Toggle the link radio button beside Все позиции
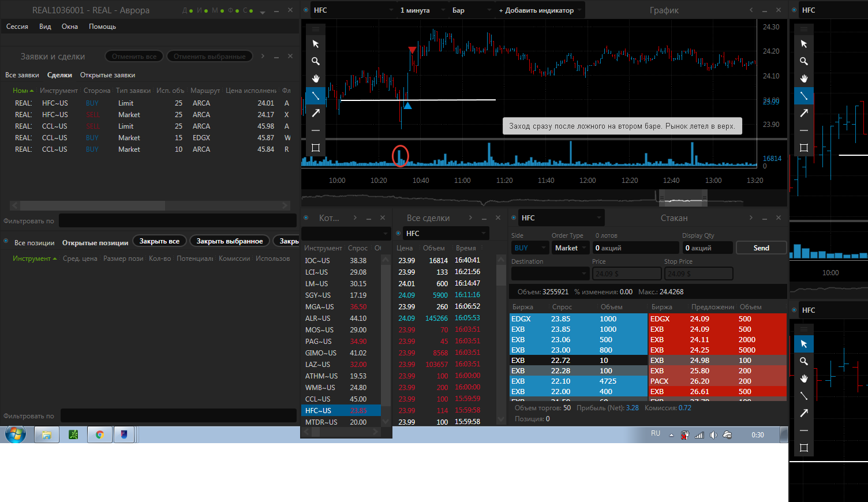Image resolution: width=868 pixels, height=502 pixels. tap(6, 242)
